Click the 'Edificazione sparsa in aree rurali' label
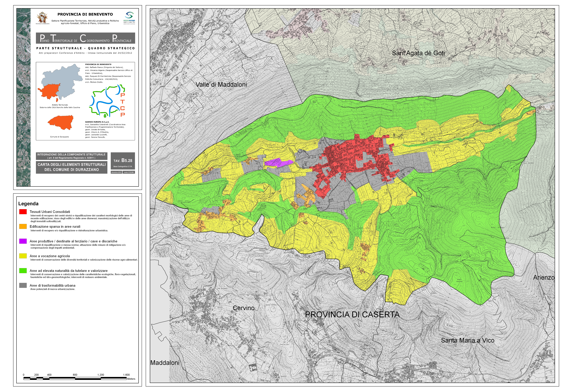The width and height of the screenshot is (572, 392). pos(55,227)
